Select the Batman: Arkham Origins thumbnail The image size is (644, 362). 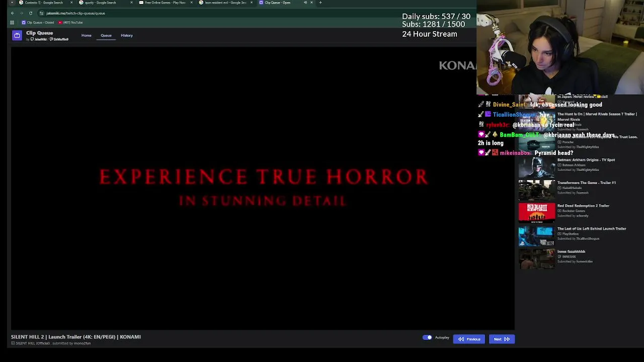click(537, 167)
